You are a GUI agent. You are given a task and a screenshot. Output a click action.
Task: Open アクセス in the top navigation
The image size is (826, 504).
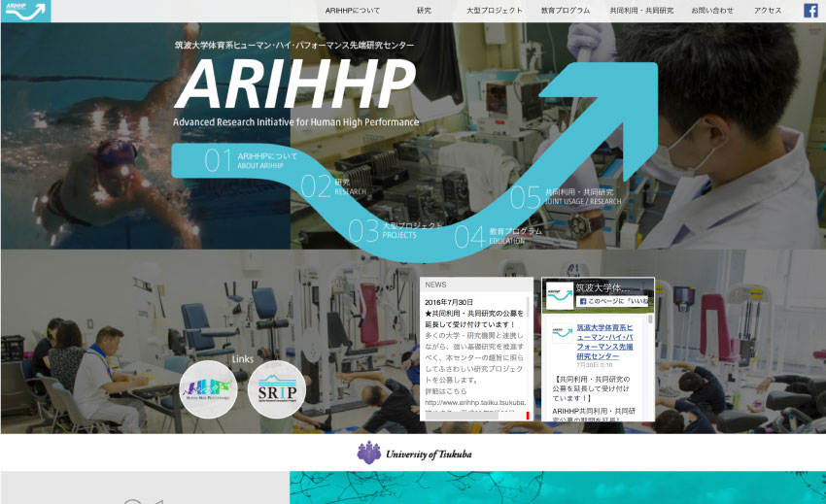(x=768, y=11)
